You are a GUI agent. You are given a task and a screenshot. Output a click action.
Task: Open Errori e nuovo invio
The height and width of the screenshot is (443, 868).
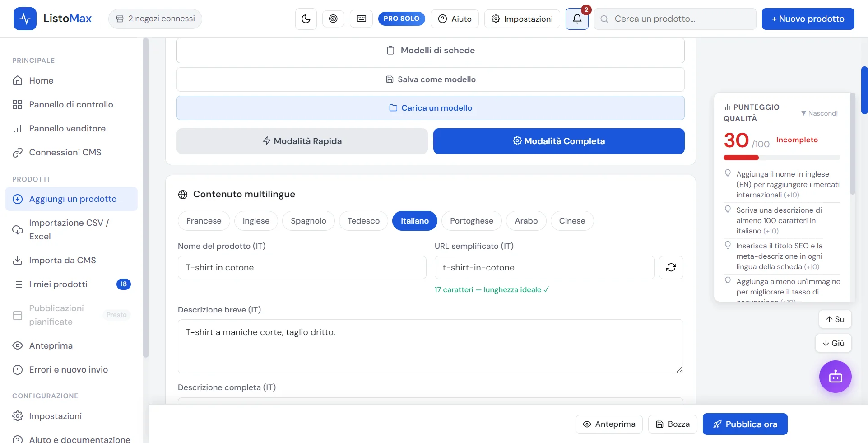tap(71, 369)
